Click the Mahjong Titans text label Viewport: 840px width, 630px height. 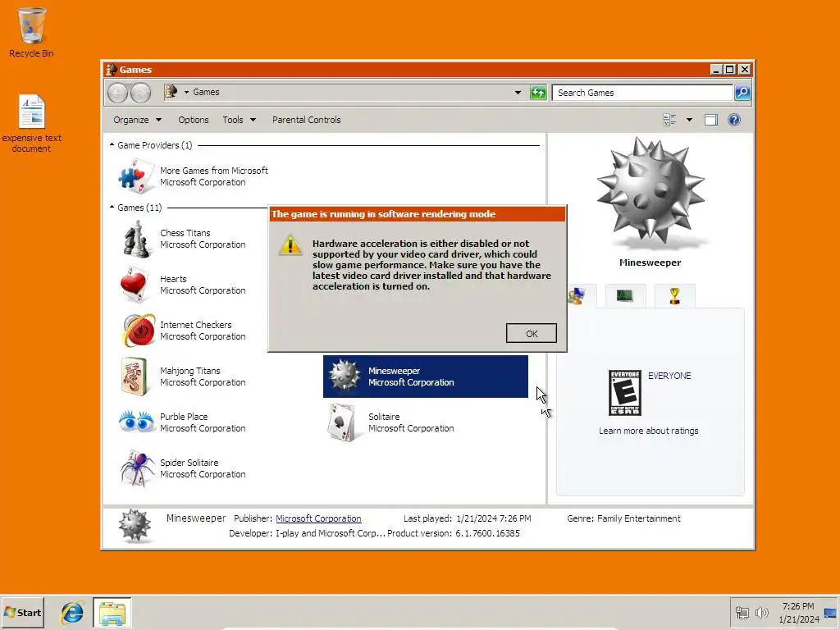pos(189,372)
